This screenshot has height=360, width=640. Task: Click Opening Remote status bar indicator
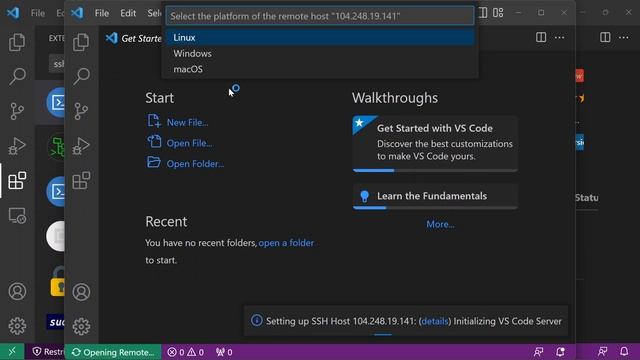click(113, 352)
